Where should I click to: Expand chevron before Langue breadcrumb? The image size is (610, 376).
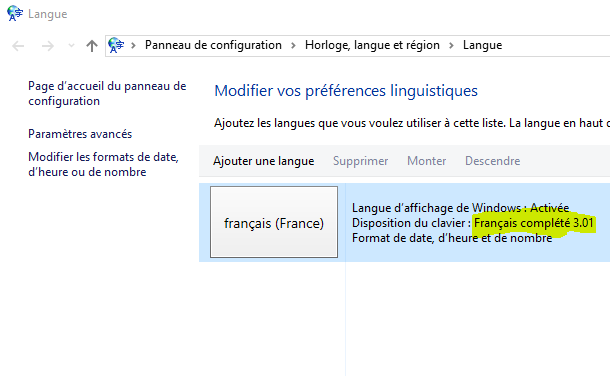pyautogui.click(x=451, y=45)
